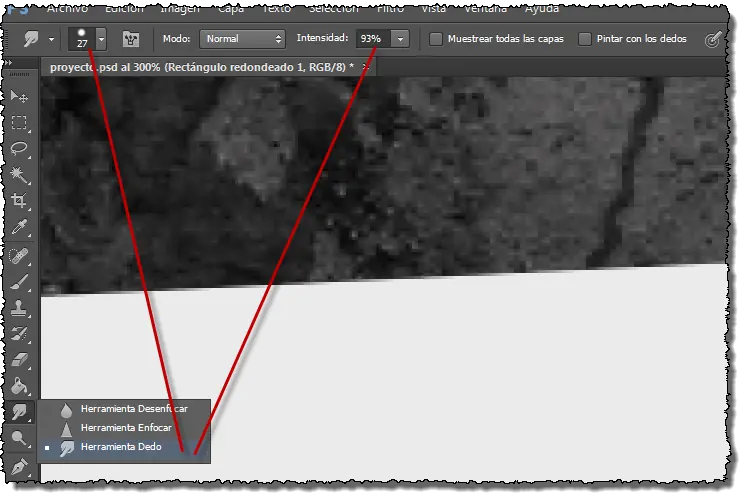The width and height of the screenshot is (747, 503).
Task: Open the Ayuda menu
Action: click(x=542, y=9)
